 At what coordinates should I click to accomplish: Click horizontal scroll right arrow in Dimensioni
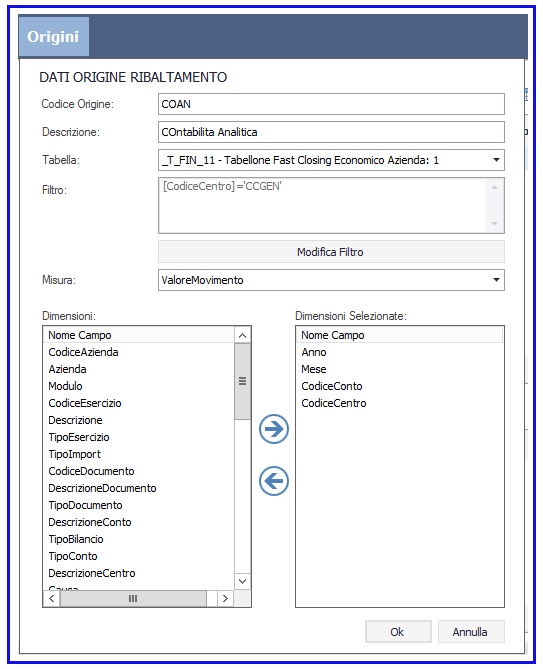coord(225,598)
